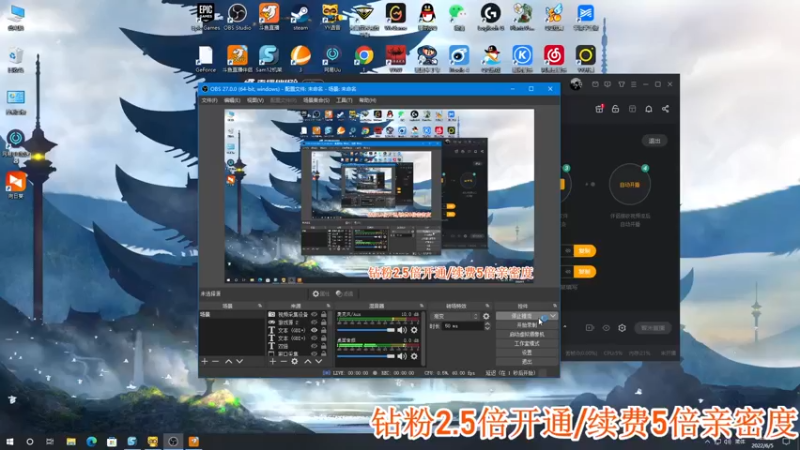The image size is (800, 450).
Task: Adjust the transition duration stepper arrows
Action: [x=487, y=326]
